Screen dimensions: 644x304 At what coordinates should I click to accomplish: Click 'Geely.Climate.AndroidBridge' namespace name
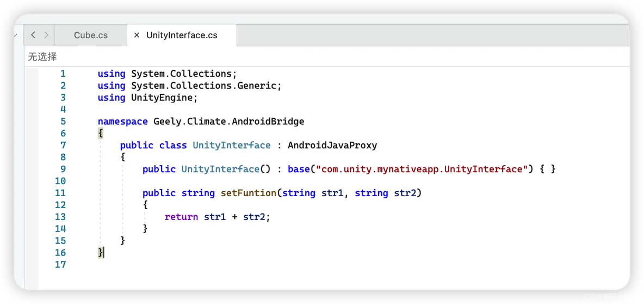[229, 121]
